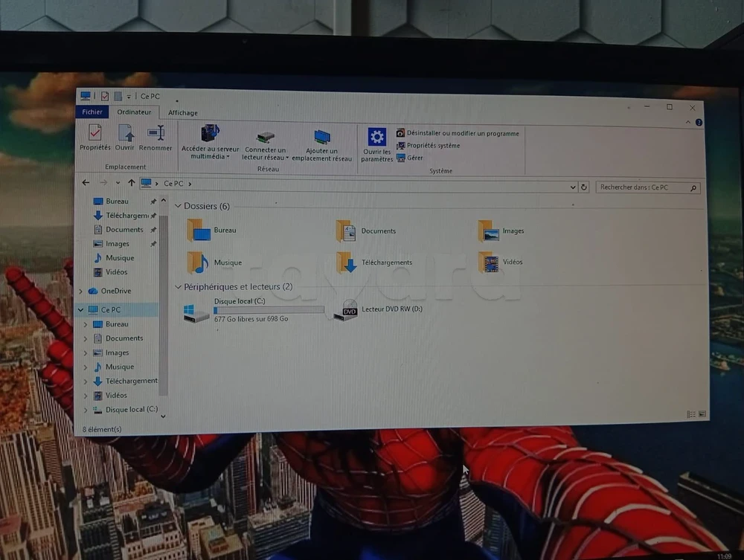Open Accéder au serveur multimédia
This screenshot has width=744, height=560.
[x=210, y=142]
